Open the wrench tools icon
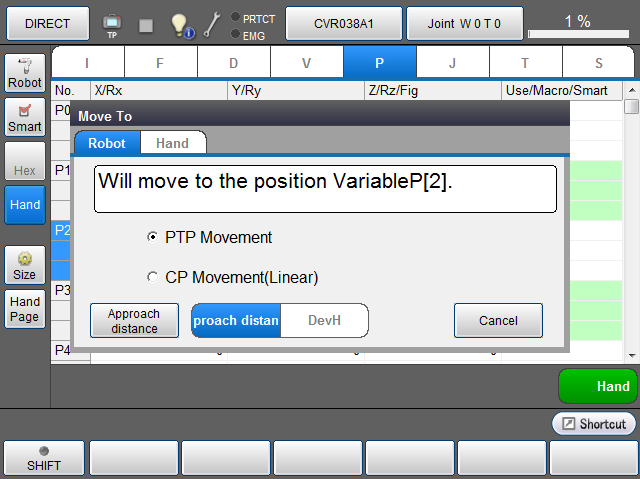This screenshot has width=640, height=479. tap(212, 24)
